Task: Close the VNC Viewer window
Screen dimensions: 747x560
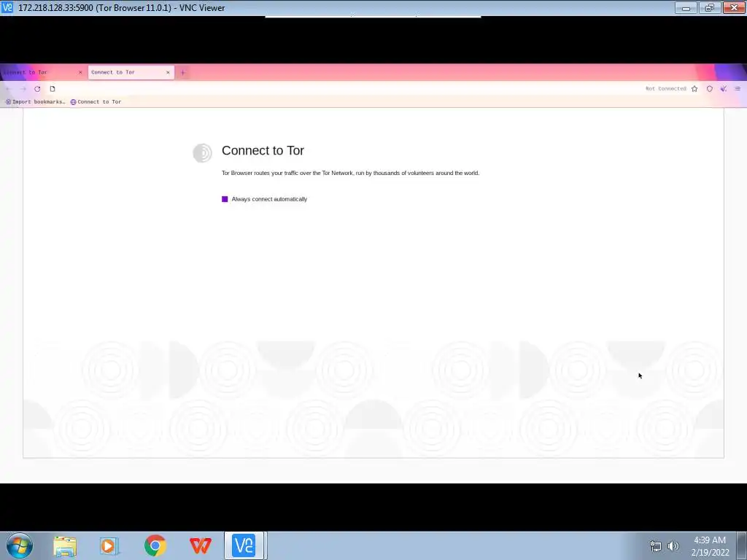Action: coord(734,7)
